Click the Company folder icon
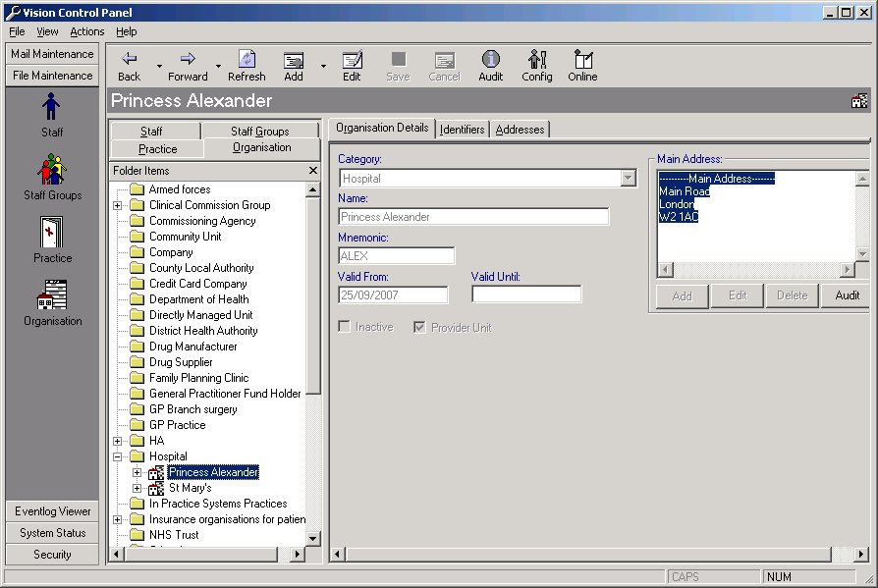 pyautogui.click(x=137, y=252)
